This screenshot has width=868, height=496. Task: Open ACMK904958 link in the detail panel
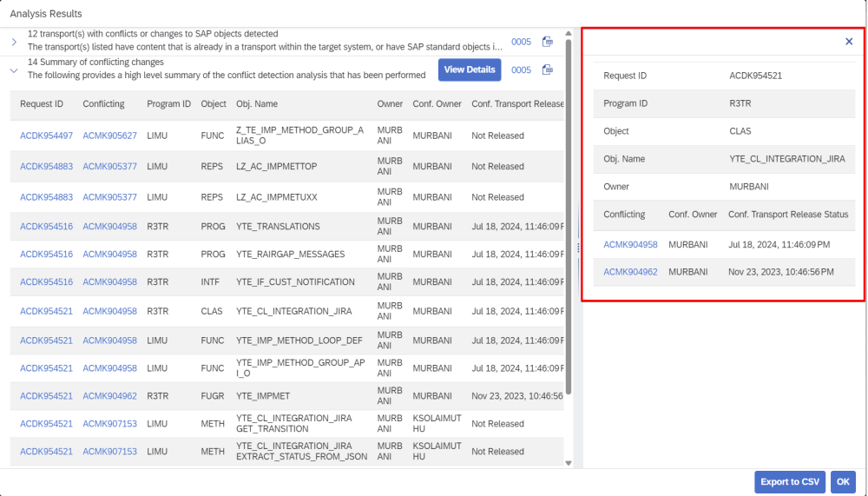coord(630,244)
